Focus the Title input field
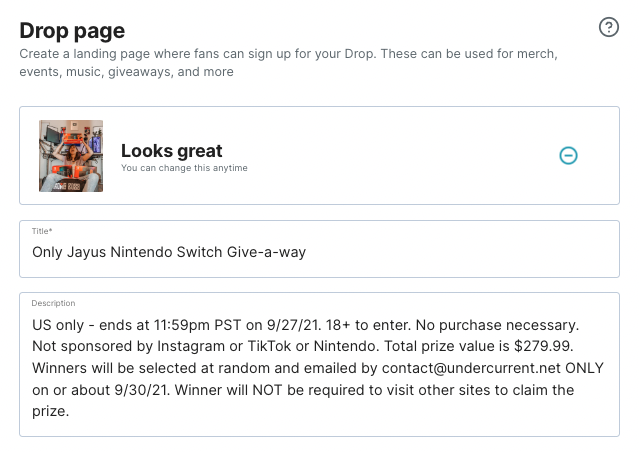 click(x=320, y=252)
